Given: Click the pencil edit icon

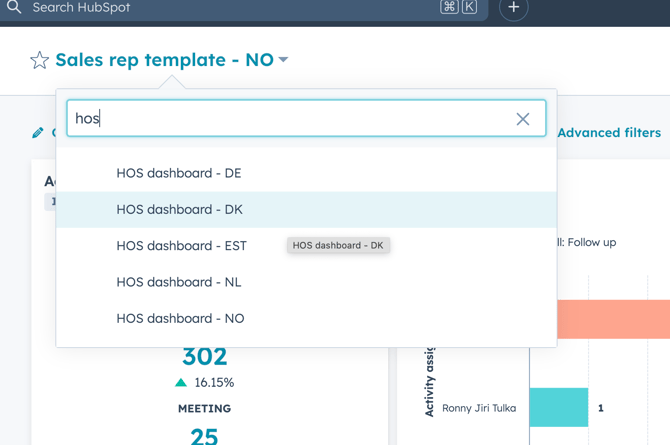Looking at the screenshot, I should tap(38, 132).
